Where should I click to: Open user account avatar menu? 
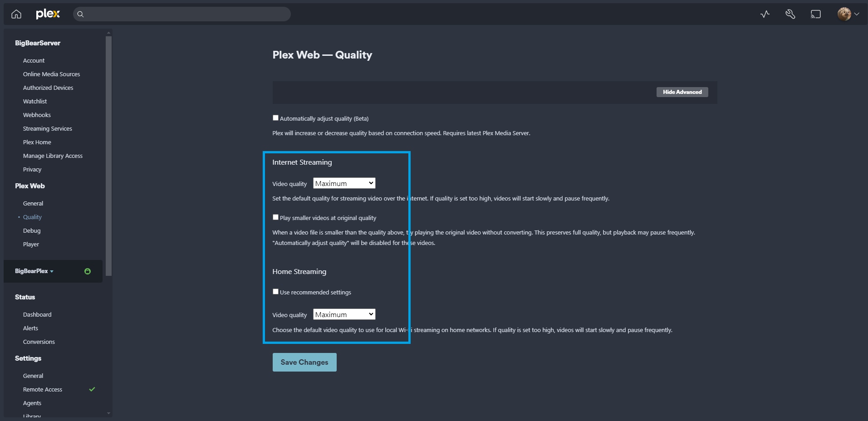pos(844,14)
